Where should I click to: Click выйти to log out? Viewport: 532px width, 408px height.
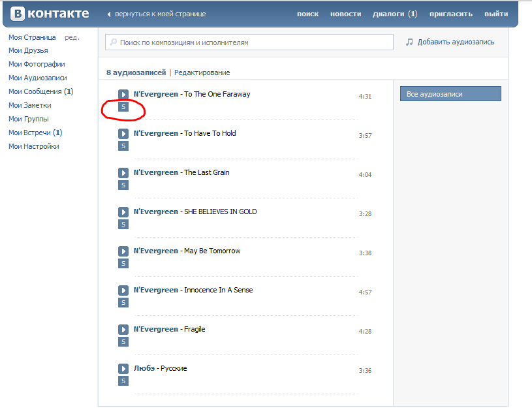(x=496, y=14)
